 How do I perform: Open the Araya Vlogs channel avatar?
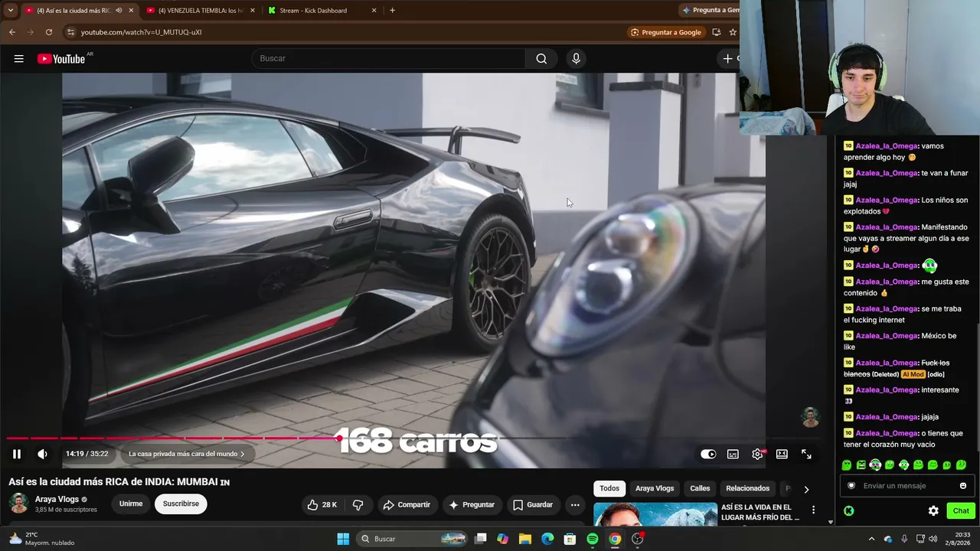coord(19,504)
